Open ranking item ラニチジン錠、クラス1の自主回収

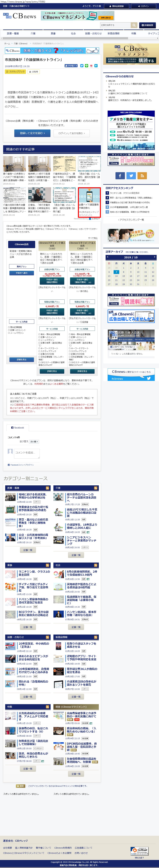[125, 193]
